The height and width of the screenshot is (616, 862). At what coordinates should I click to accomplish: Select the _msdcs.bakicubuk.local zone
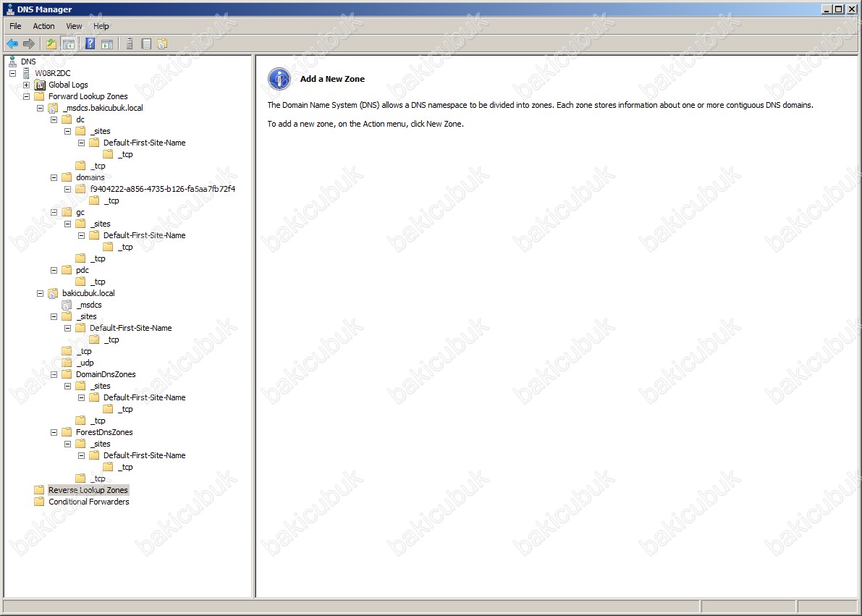(x=103, y=108)
